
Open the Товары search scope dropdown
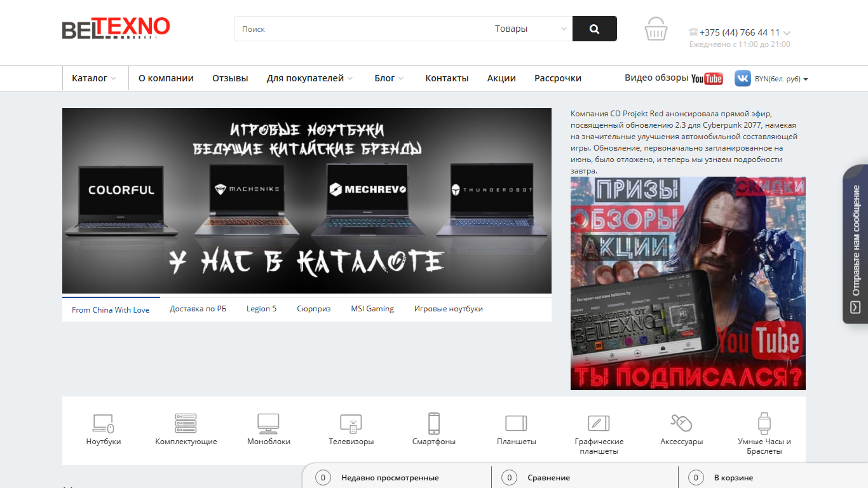530,29
